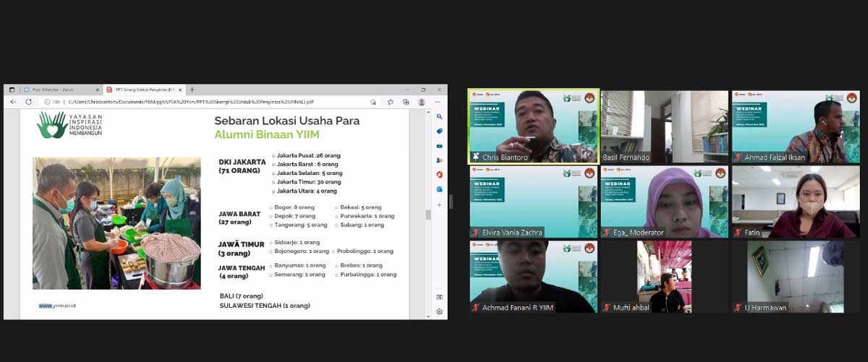
Task: Open the Outlook sidebar icon
Action: coord(439,189)
